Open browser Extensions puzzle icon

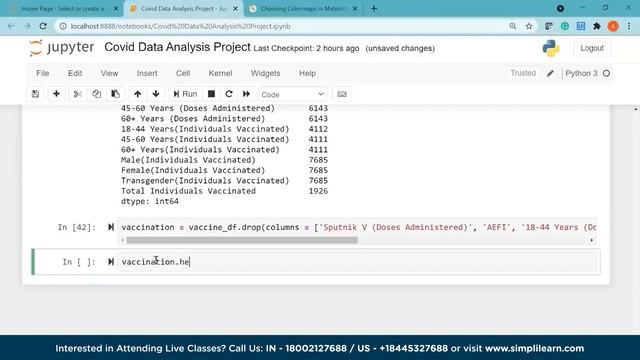597,26
